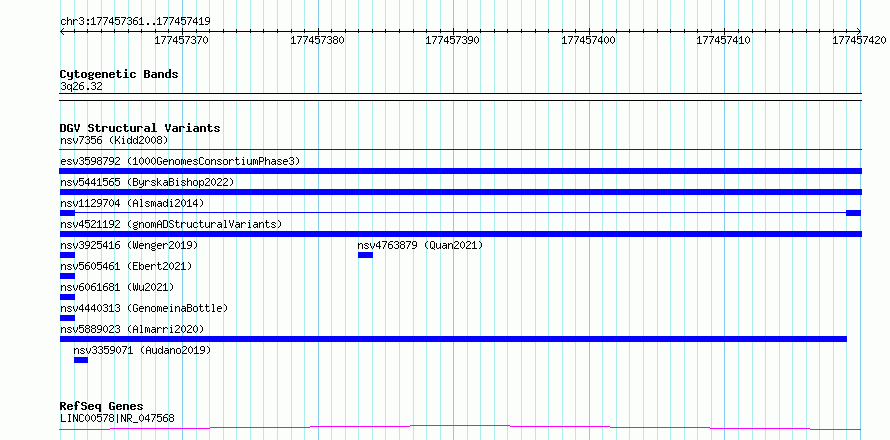Image resolution: width=890 pixels, height=440 pixels.
Task: Open variant nsv5441565 (ByrskaBishop2022)
Action: pyautogui.click(x=147, y=182)
